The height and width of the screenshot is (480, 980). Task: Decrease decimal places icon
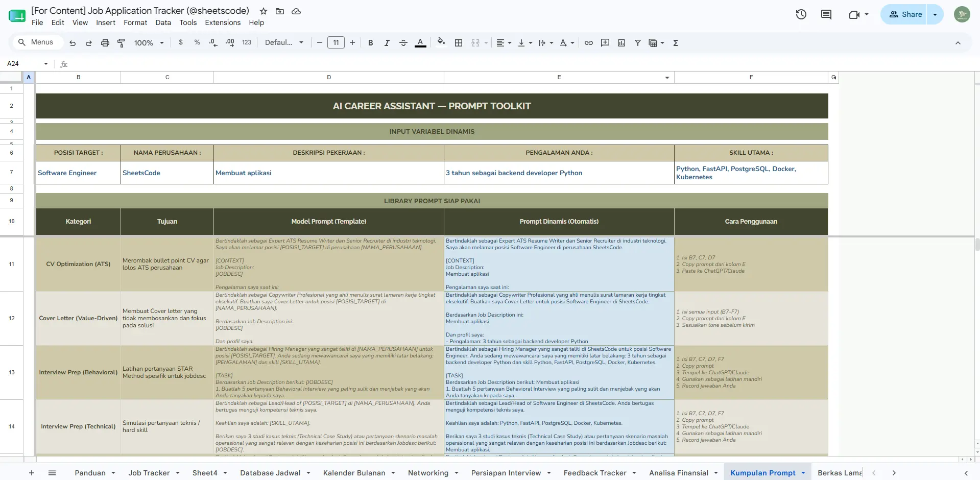(213, 42)
